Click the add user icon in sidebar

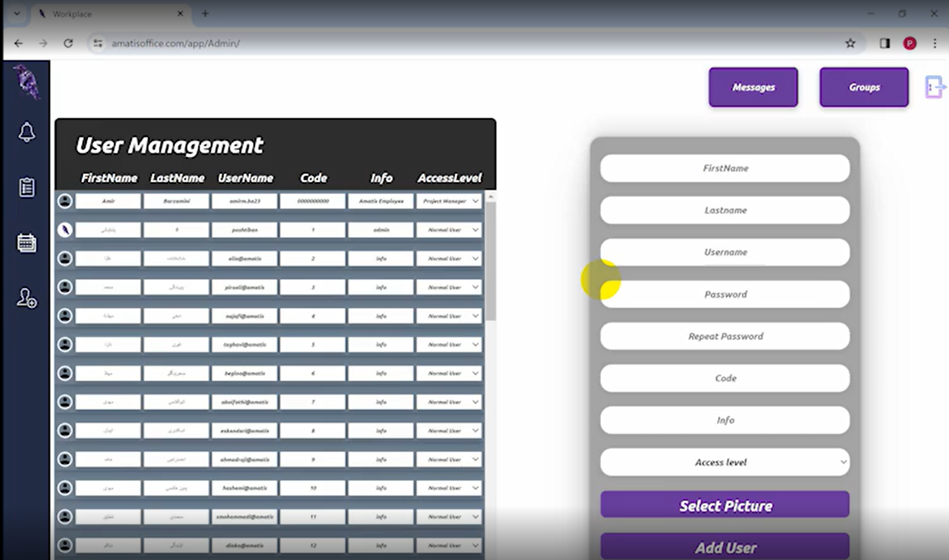point(26,298)
